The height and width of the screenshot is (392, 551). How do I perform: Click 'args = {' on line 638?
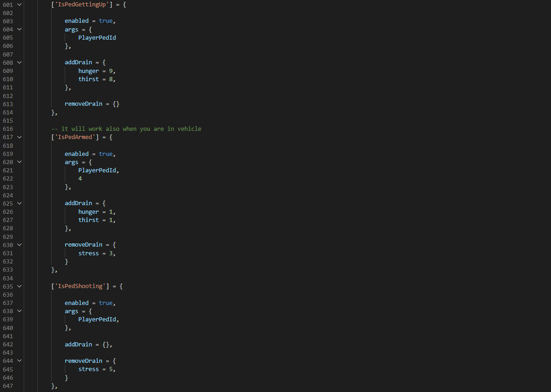coord(78,311)
